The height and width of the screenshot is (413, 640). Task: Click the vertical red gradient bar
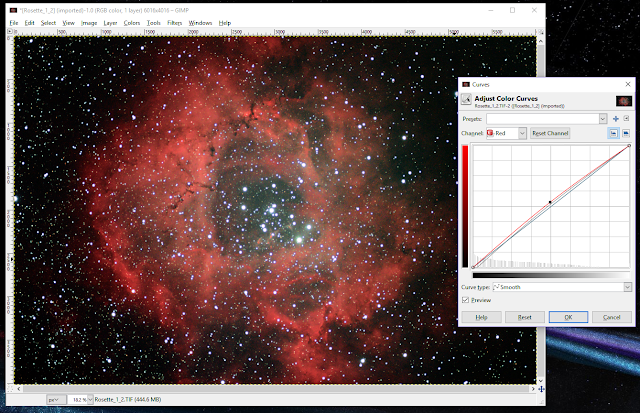(x=465, y=206)
